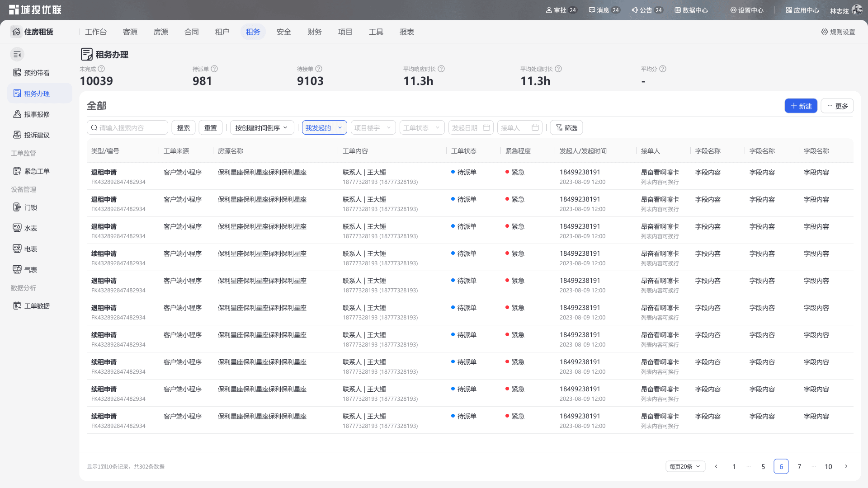Collapse the sidebar with the menu-fold icon
This screenshot has width=868, height=488.
(17, 55)
